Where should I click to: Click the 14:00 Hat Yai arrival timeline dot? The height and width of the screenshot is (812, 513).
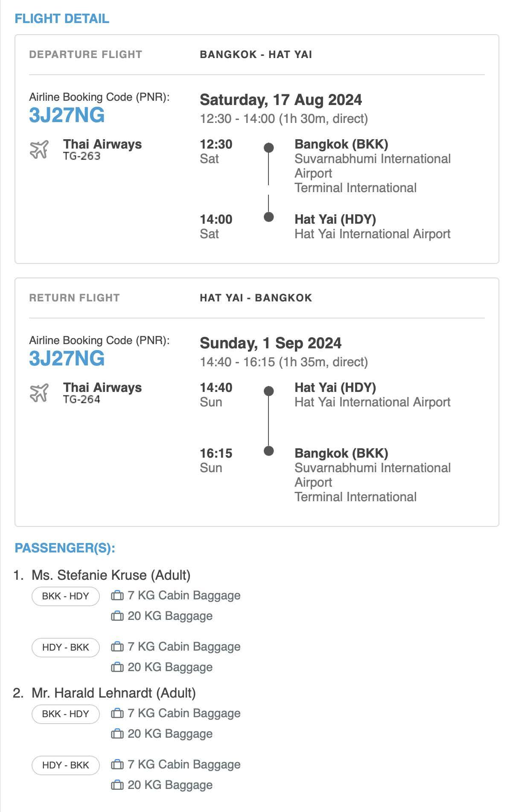coord(268,217)
